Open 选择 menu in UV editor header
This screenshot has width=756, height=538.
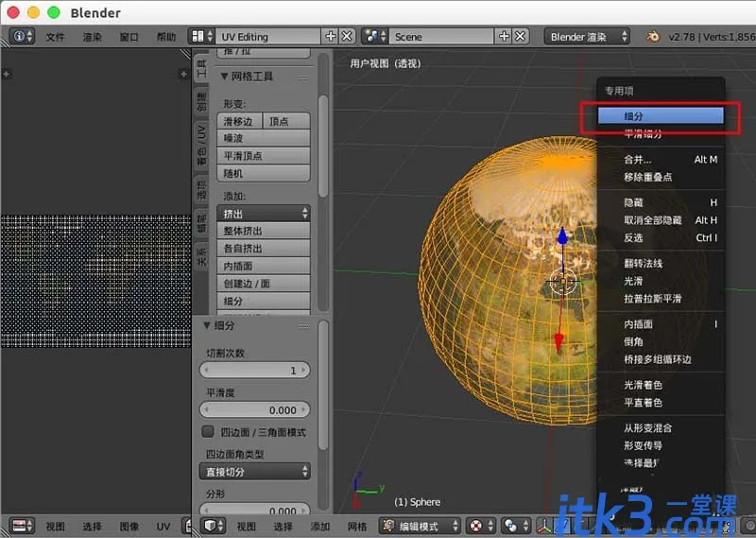[x=92, y=526]
